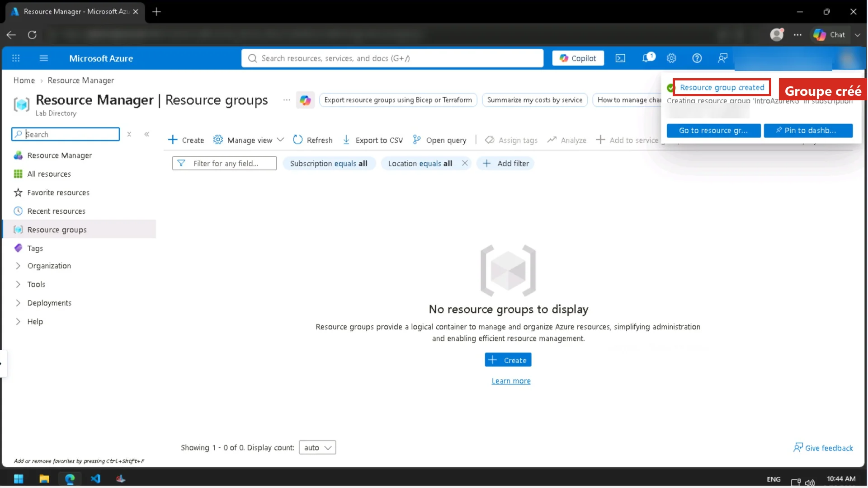Remove the Location filter with X
The image size is (868, 488).
click(465, 163)
